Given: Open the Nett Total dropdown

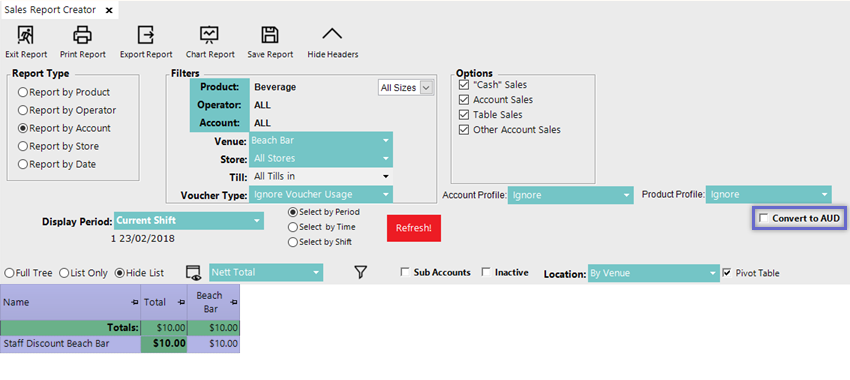Looking at the screenshot, I should [266, 272].
